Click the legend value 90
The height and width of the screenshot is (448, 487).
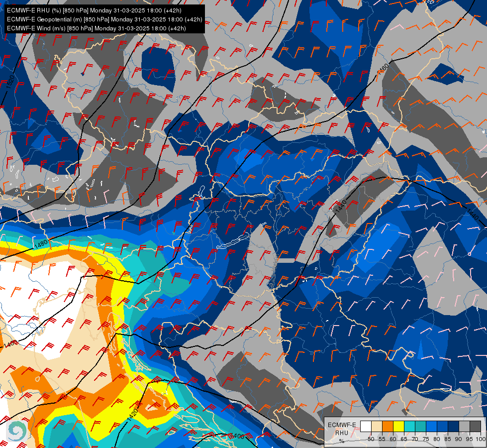(459, 439)
